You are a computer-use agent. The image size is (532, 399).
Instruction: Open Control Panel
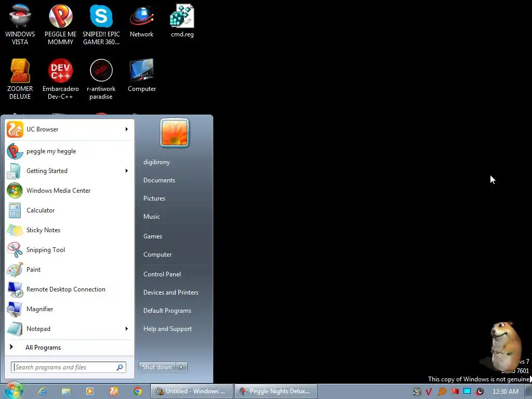point(162,274)
